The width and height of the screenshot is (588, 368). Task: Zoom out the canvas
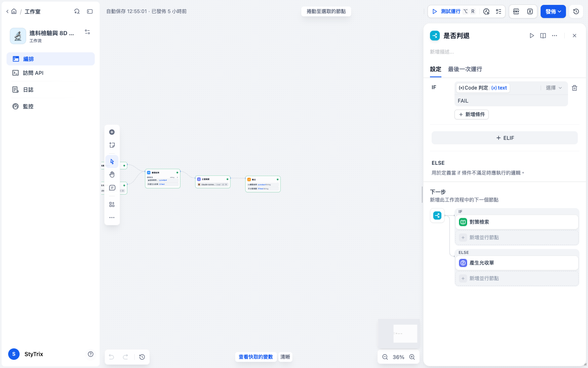(x=385, y=357)
